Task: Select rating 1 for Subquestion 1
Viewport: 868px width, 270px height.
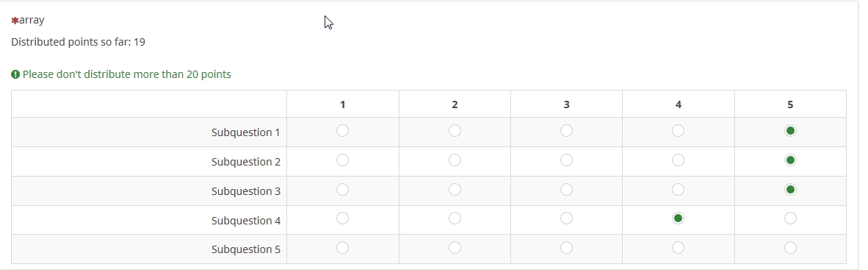Action: [x=343, y=131]
